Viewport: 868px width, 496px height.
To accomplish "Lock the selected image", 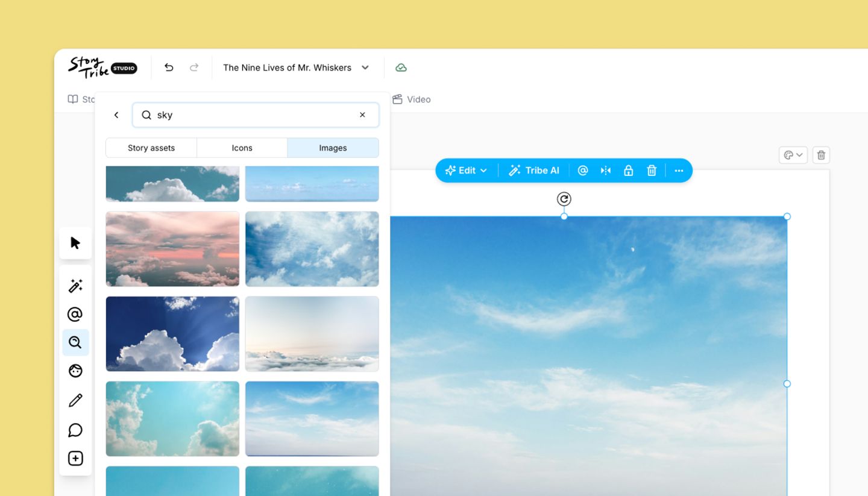I will (629, 171).
